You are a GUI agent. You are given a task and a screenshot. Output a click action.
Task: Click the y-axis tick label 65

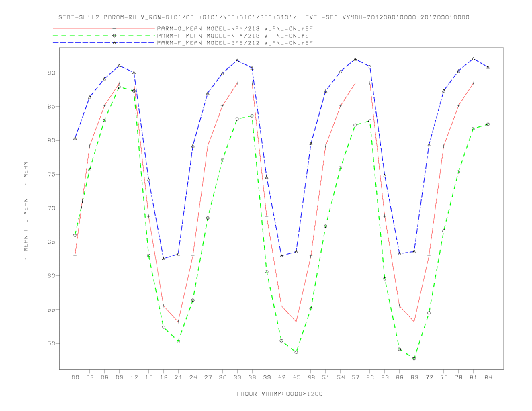(x=52, y=242)
